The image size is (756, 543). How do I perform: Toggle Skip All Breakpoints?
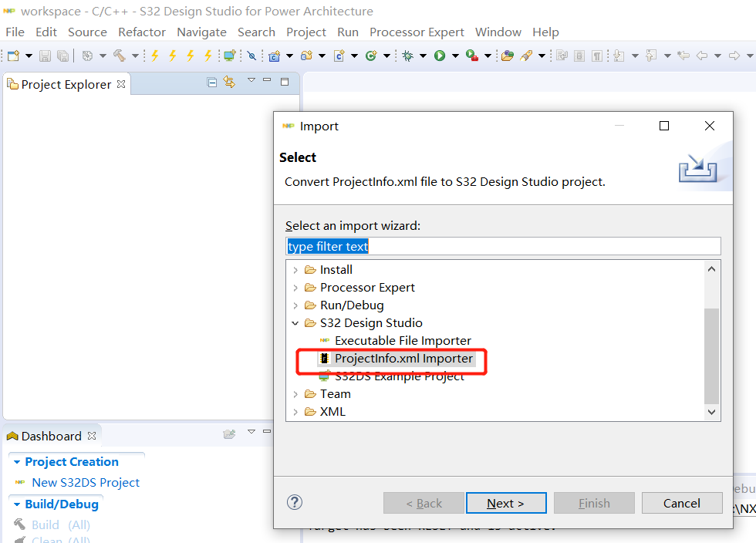click(x=251, y=56)
